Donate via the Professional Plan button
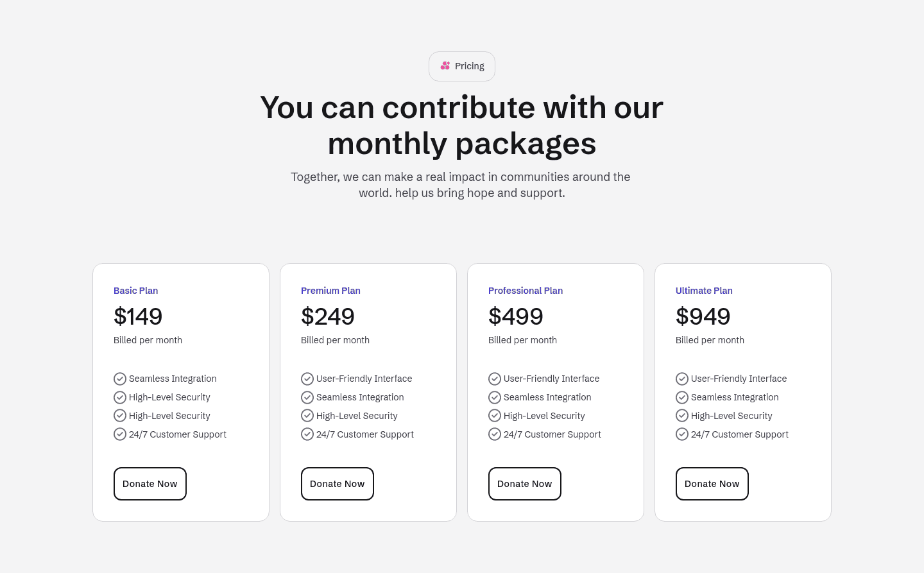This screenshot has height=573, width=924. 524,484
